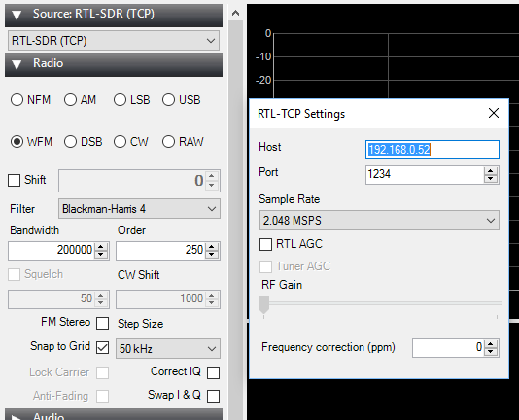
Task: Click the Host address field
Action: 432,150
